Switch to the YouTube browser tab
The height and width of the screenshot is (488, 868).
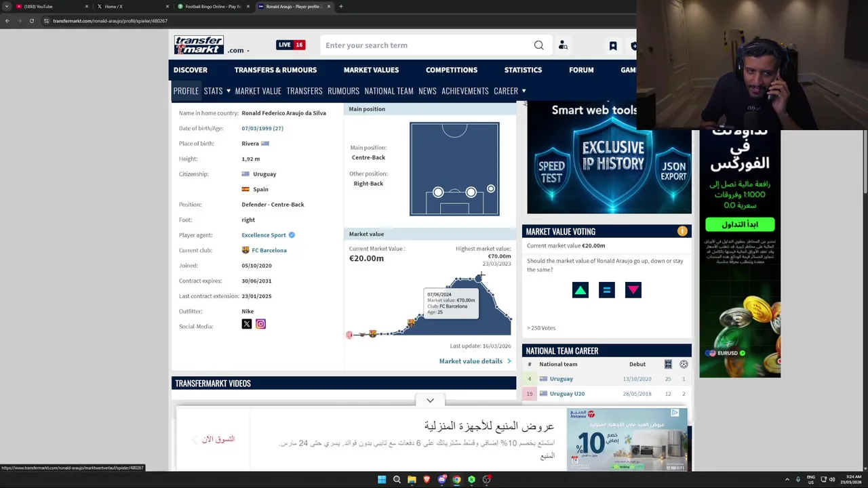coord(52,6)
